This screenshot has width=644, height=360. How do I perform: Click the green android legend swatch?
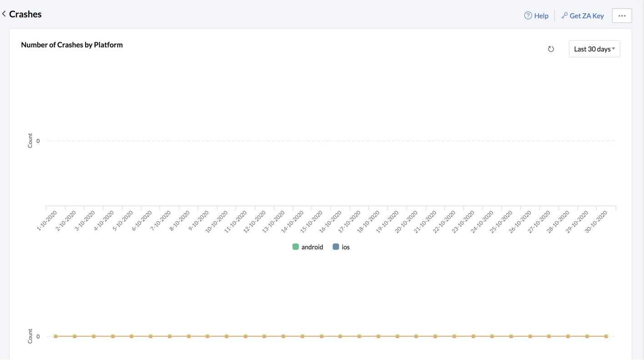296,247
